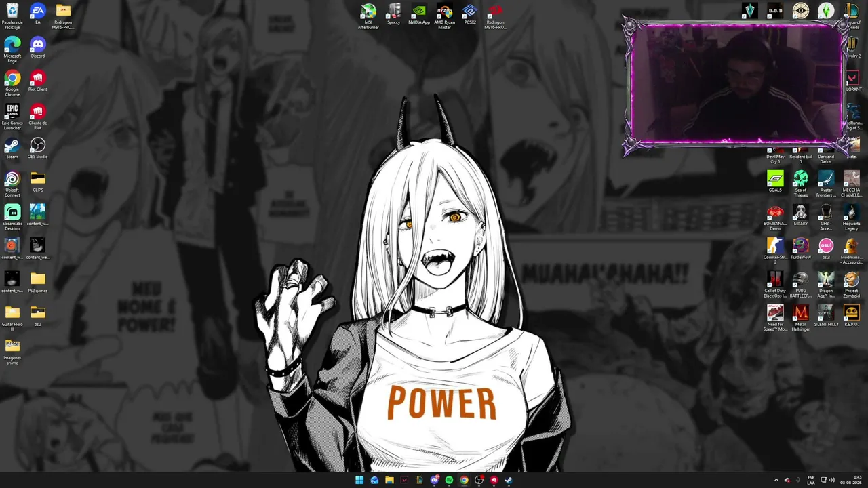Screen dimensions: 868x488
Task: Select the CLIPS folder on the desktop
Action: pyautogui.click(x=37, y=182)
